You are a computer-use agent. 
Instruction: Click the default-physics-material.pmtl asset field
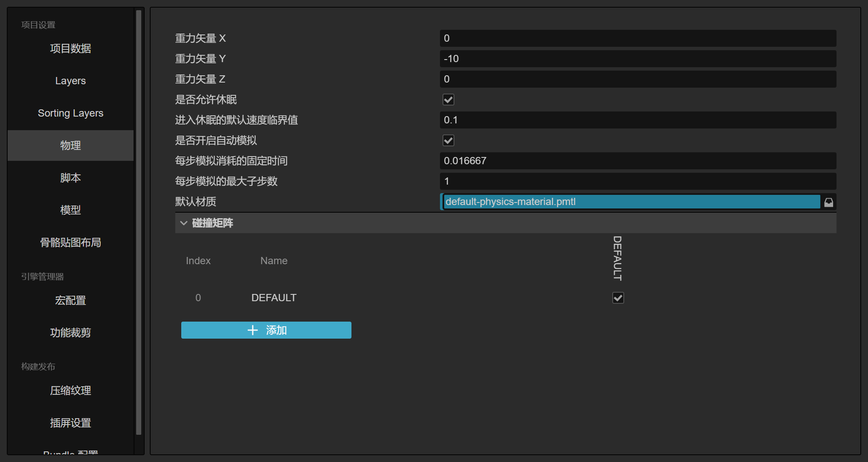point(631,202)
